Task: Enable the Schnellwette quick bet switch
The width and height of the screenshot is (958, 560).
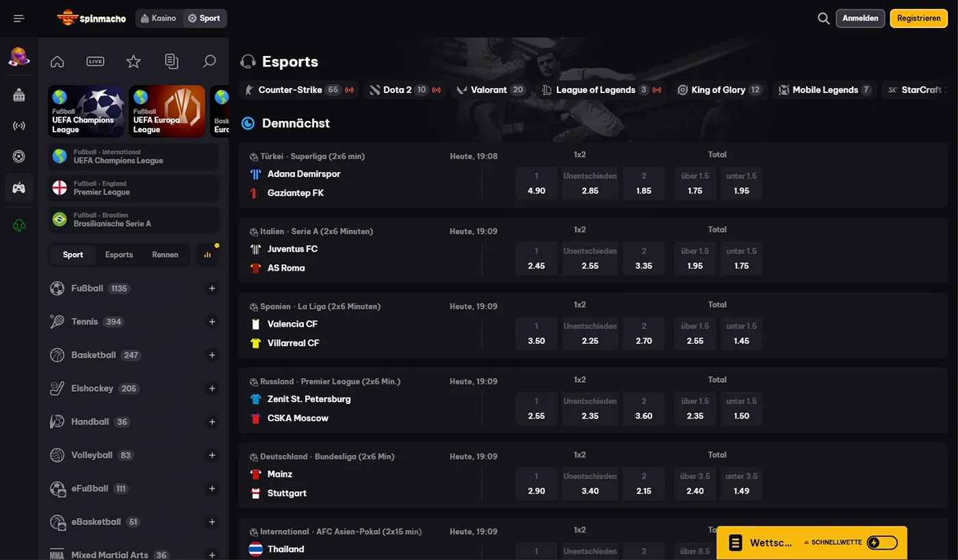Action: (881, 542)
